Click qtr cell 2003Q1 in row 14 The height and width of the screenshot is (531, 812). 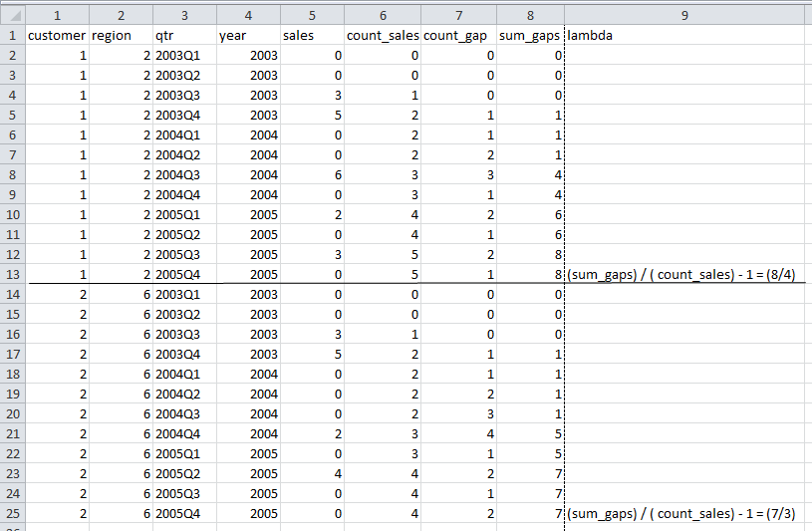(185, 295)
